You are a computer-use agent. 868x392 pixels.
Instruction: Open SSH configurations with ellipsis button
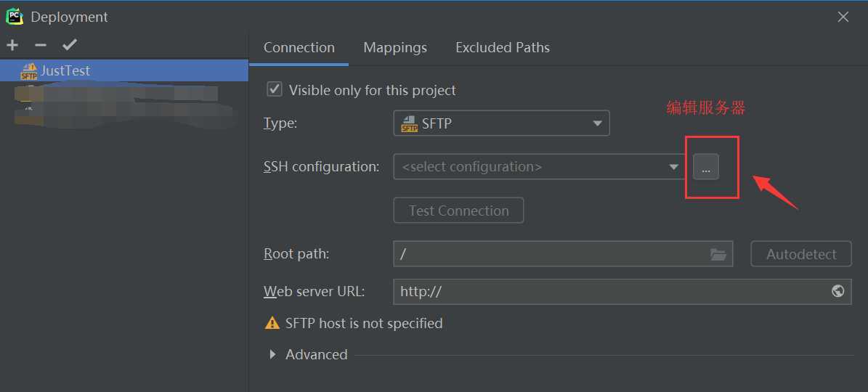click(706, 166)
